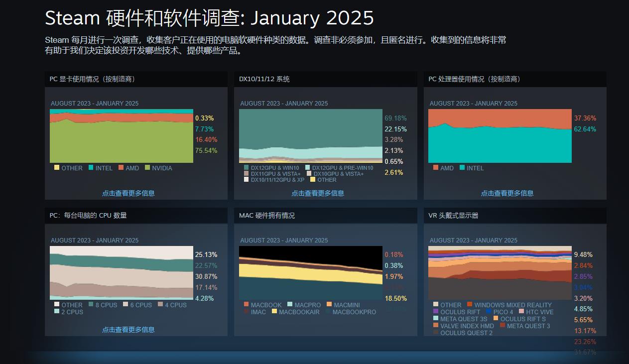The height and width of the screenshot is (364, 629).
Task: Click the PC video card usage area chart
Action: tap(121, 136)
